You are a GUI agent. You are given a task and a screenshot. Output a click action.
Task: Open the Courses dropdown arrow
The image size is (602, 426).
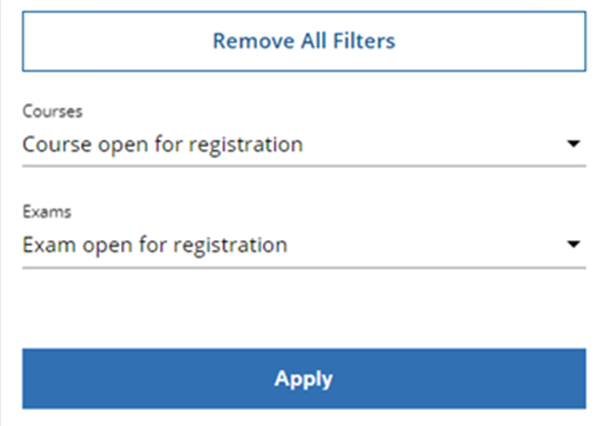[x=573, y=144]
